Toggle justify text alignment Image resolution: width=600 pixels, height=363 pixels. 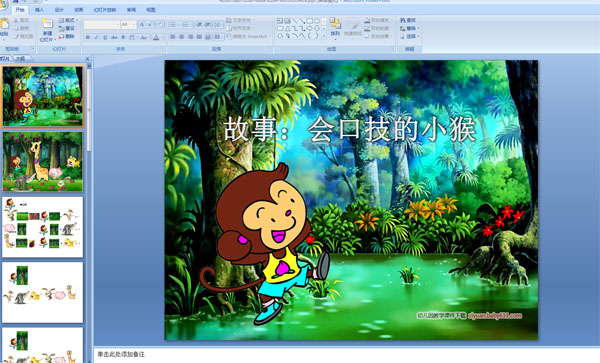[199, 37]
